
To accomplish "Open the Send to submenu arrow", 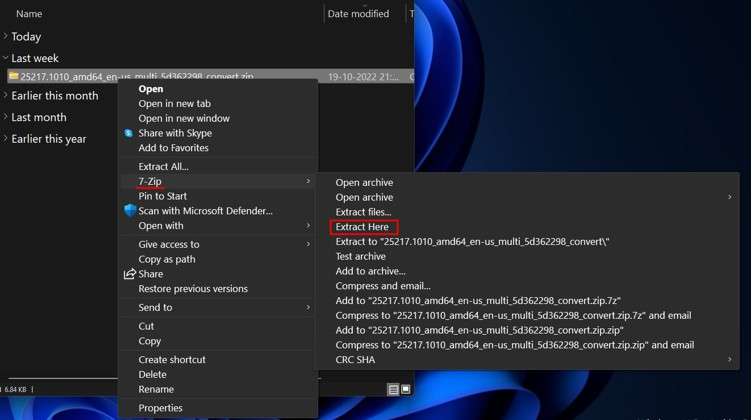I will [x=308, y=307].
